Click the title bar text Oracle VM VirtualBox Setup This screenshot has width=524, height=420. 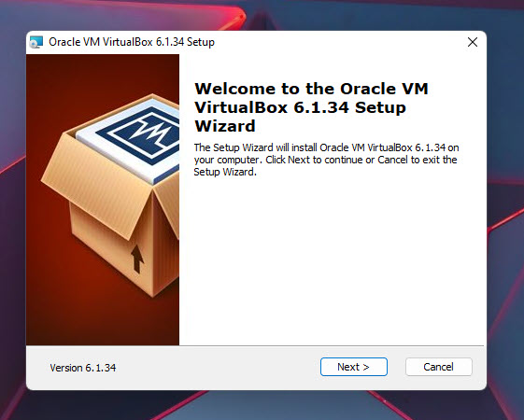(x=132, y=42)
